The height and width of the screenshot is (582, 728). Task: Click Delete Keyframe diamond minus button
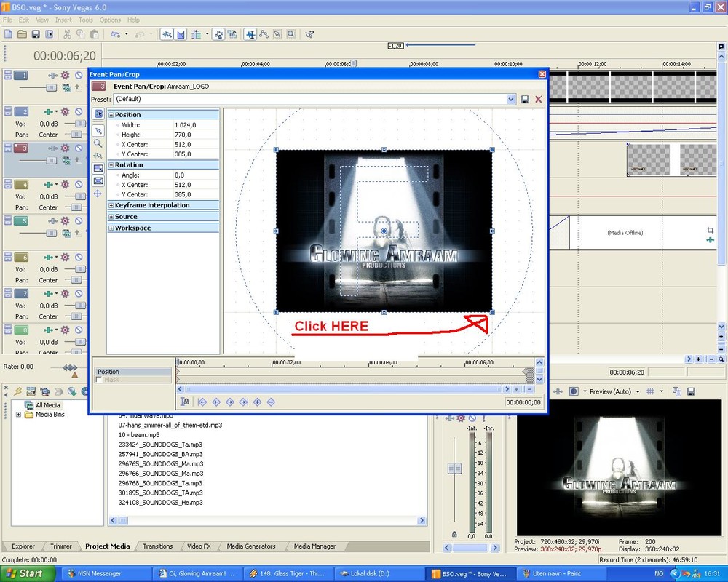click(271, 402)
